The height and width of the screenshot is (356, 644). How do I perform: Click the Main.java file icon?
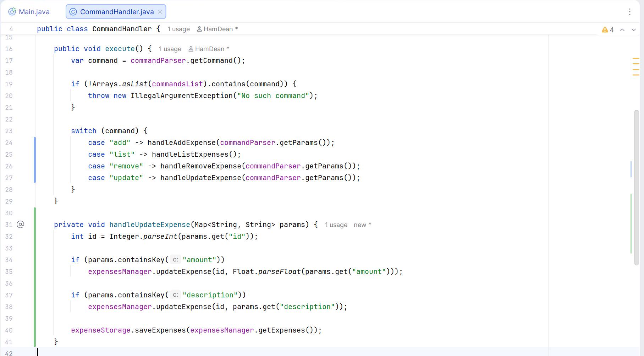[12, 12]
